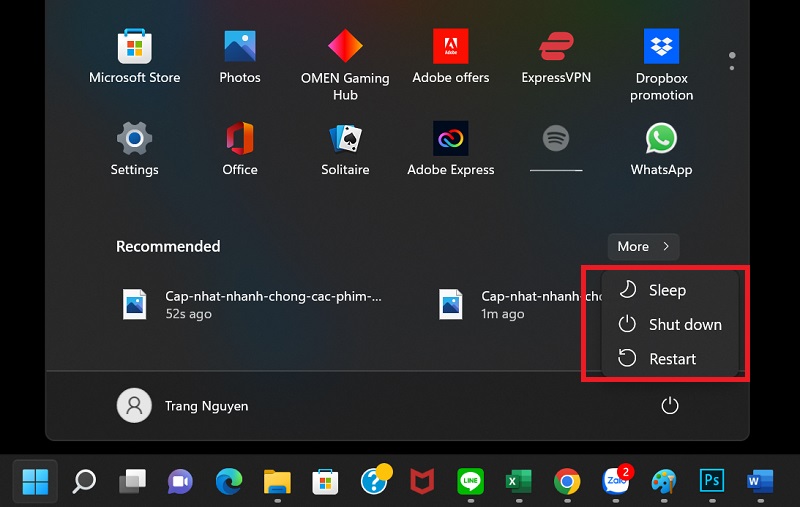This screenshot has height=507, width=800.
Task: Launch Adobe Express
Action: pyautogui.click(x=451, y=148)
